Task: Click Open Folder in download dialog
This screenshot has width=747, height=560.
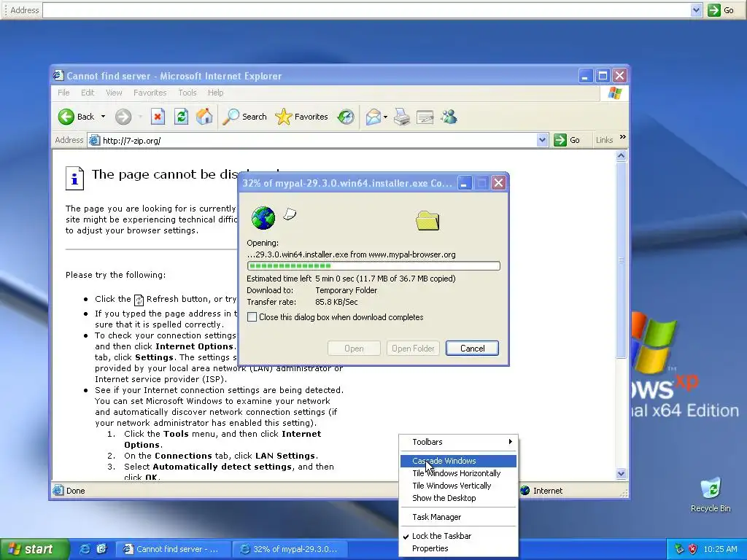Action: click(x=413, y=348)
